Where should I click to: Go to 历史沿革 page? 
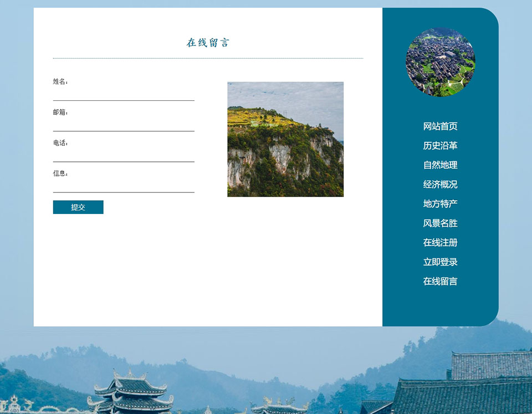click(x=440, y=146)
